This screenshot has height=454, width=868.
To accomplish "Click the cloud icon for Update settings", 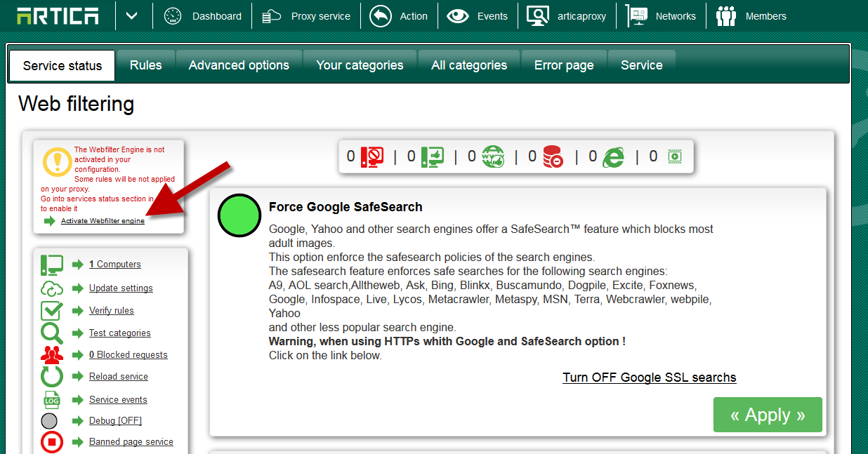I will click(x=52, y=288).
